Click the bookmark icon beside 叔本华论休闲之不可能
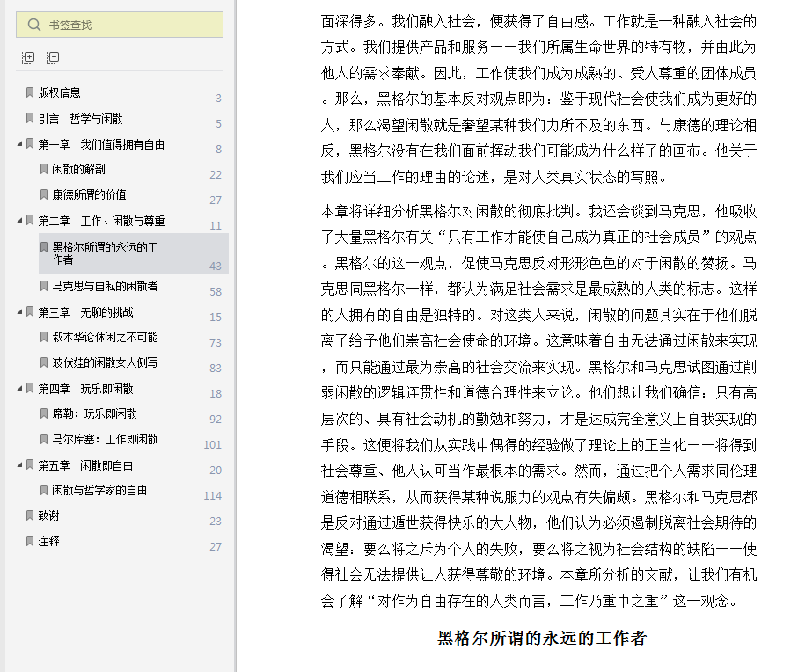Image resolution: width=798 pixels, height=672 pixels. click(44, 336)
